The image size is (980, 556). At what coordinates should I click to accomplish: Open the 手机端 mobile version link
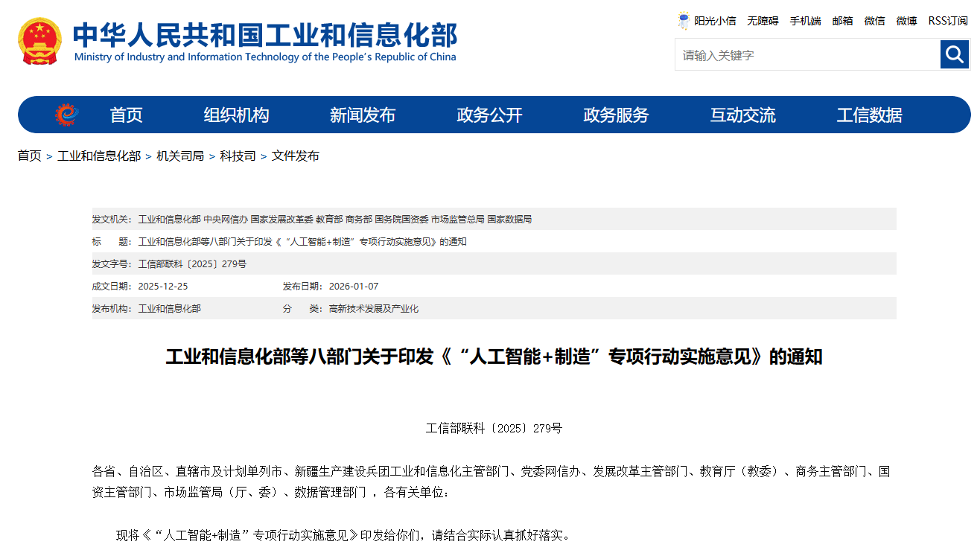click(805, 21)
